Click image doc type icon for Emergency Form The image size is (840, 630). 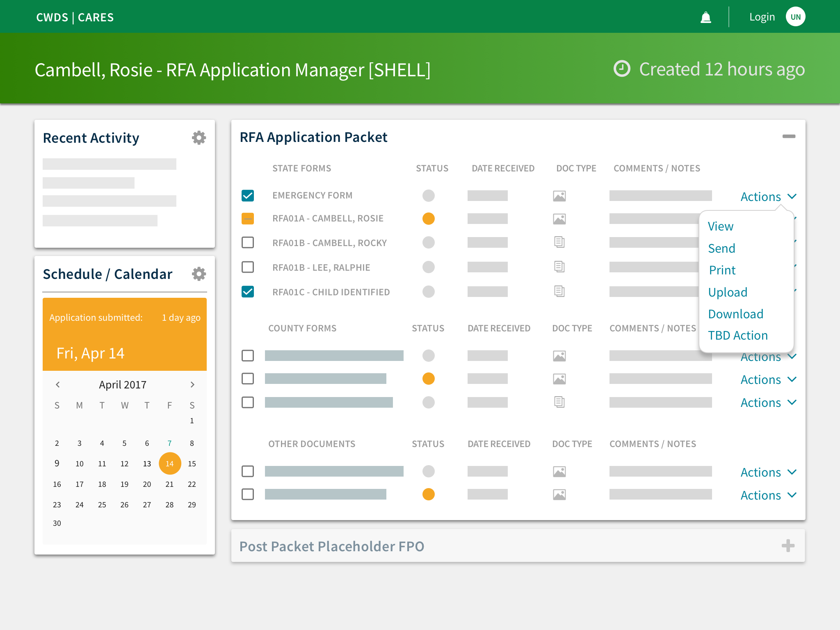pyautogui.click(x=559, y=196)
